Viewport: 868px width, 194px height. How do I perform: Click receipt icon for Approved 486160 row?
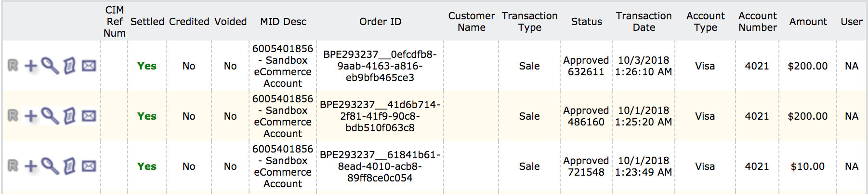click(70, 116)
